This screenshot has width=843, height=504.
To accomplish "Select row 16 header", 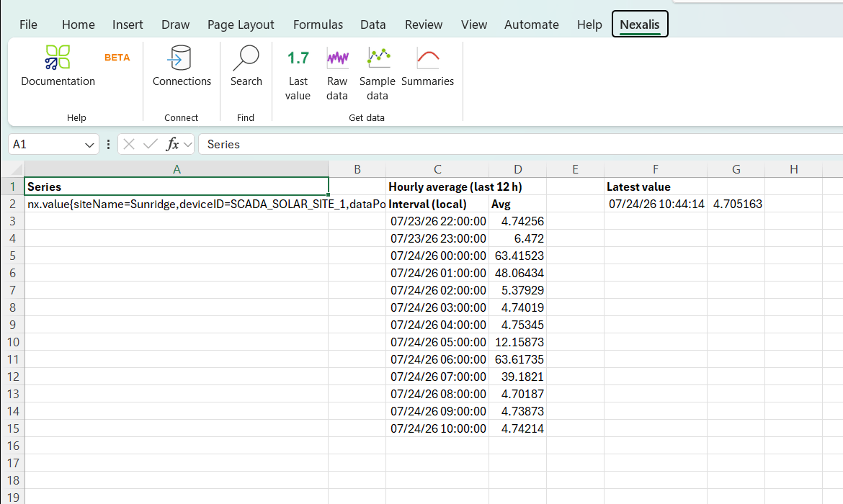I will pyautogui.click(x=12, y=446).
